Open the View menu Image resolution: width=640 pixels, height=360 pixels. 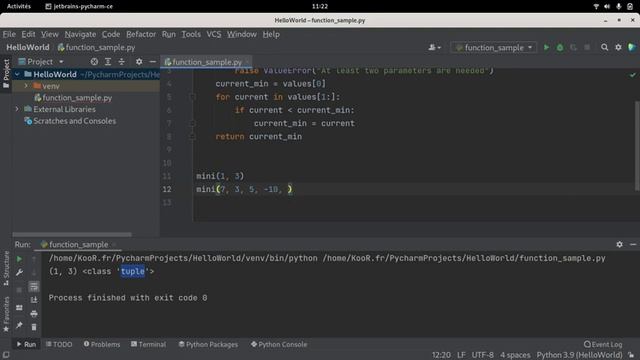click(x=49, y=34)
